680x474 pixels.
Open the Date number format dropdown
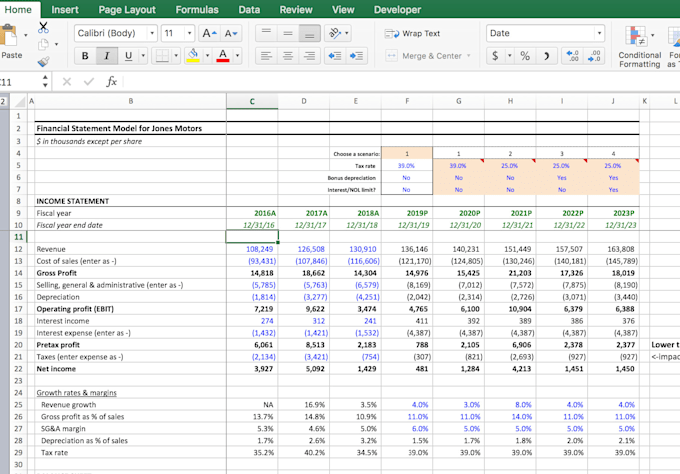pyautogui.click(x=599, y=33)
